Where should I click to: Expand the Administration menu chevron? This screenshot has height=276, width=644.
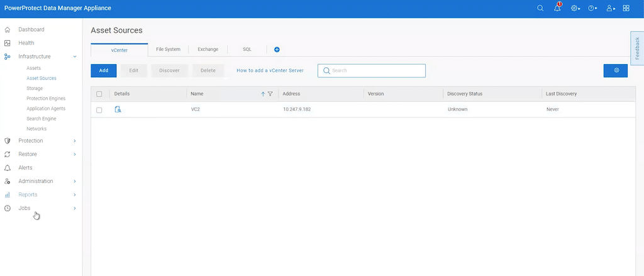click(x=75, y=181)
